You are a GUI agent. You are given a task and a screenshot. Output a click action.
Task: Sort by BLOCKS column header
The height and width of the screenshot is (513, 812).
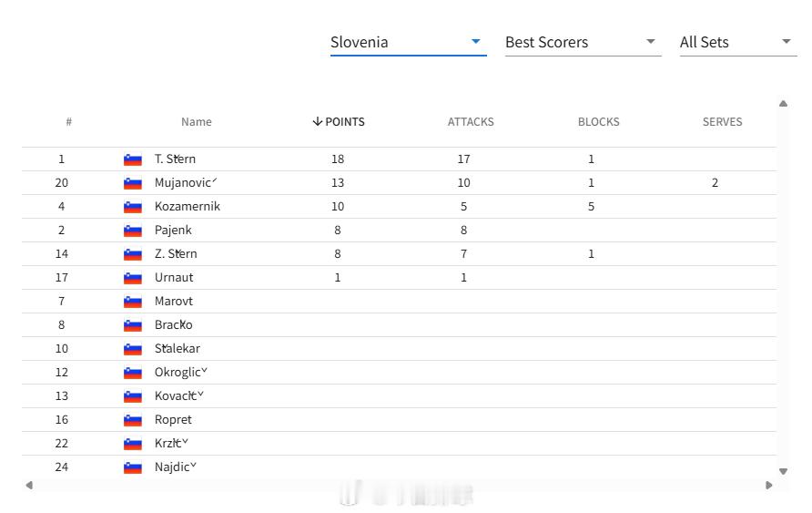point(599,122)
